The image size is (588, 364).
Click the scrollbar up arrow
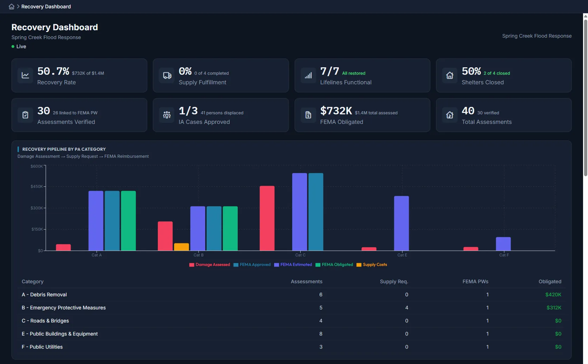[x=586, y=16]
